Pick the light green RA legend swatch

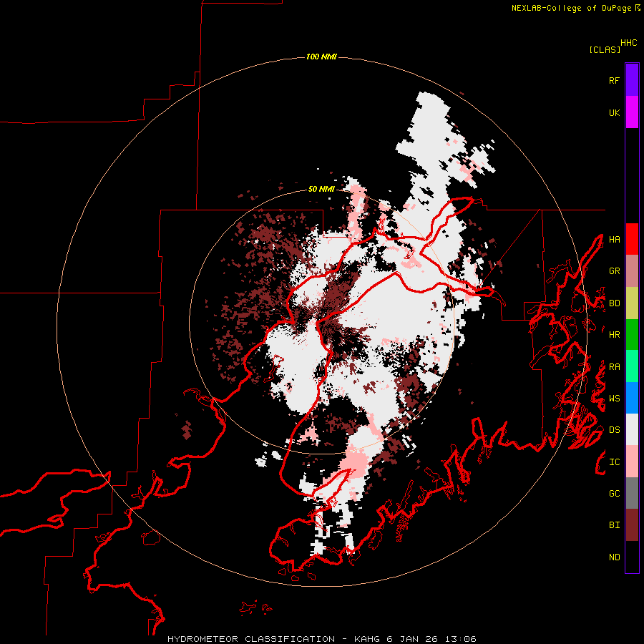pyautogui.click(x=632, y=366)
